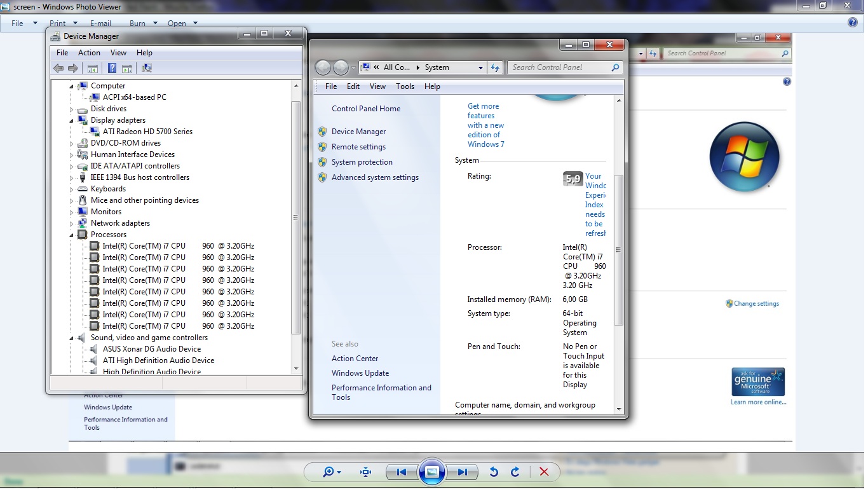Open Device Manager Action menu
The image size is (868, 501).
[89, 53]
